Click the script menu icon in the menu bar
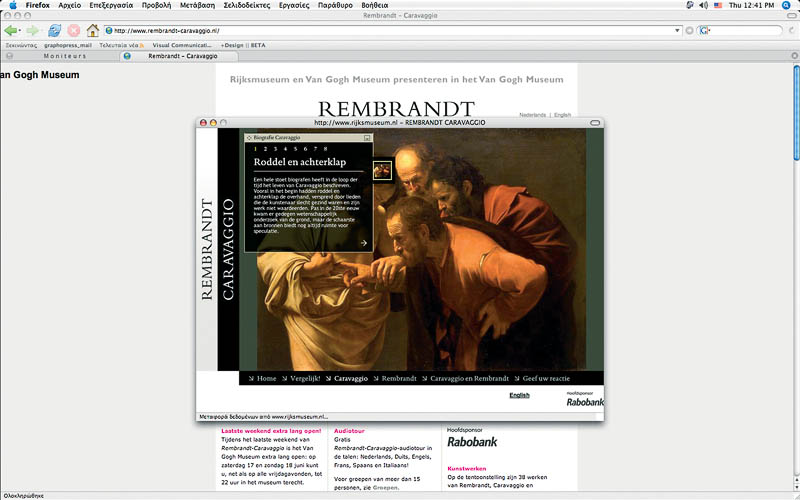The height and width of the screenshot is (500, 800). 690,5
